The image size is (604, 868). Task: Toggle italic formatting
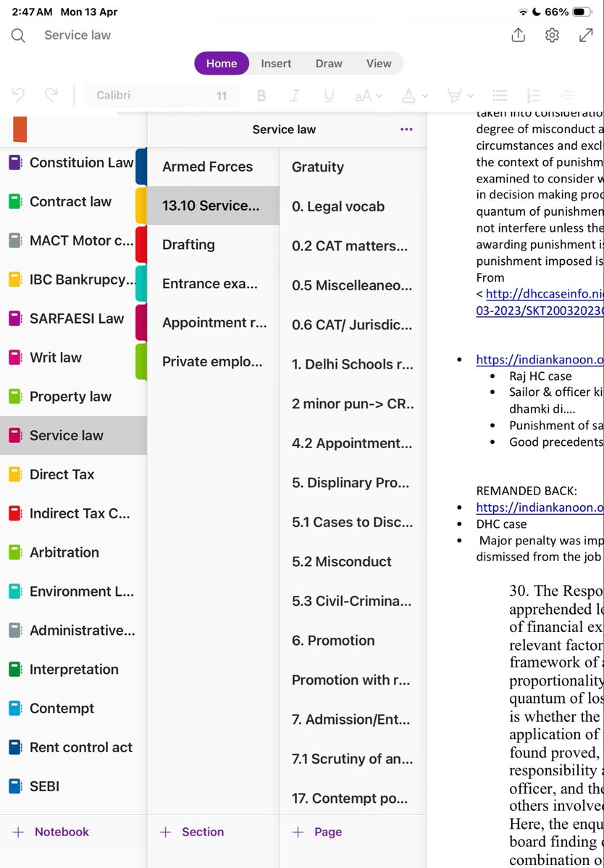pyautogui.click(x=295, y=96)
